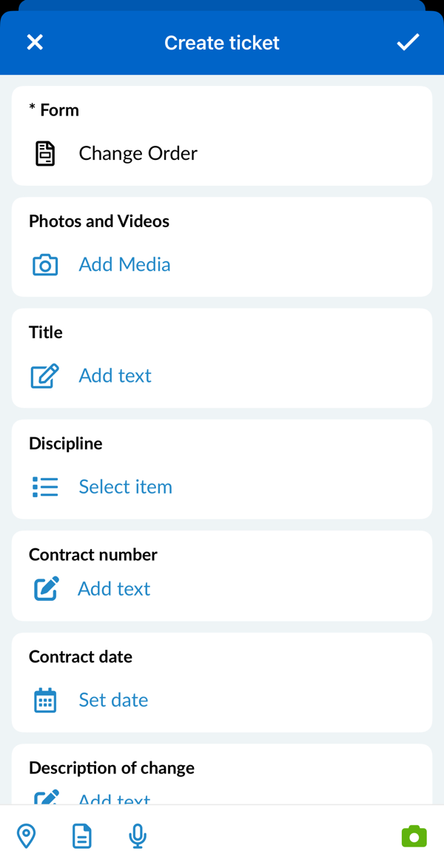
Task: Add text to the Title field
Action: (115, 375)
